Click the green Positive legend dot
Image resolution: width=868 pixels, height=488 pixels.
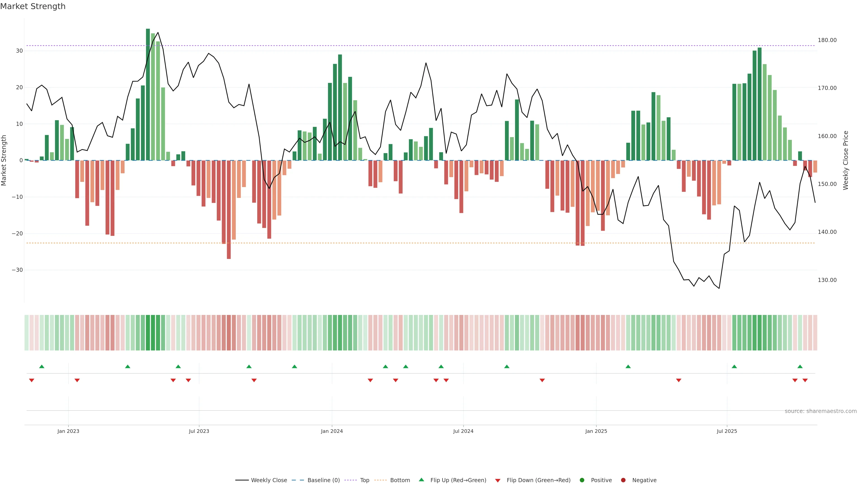(582, 480)
